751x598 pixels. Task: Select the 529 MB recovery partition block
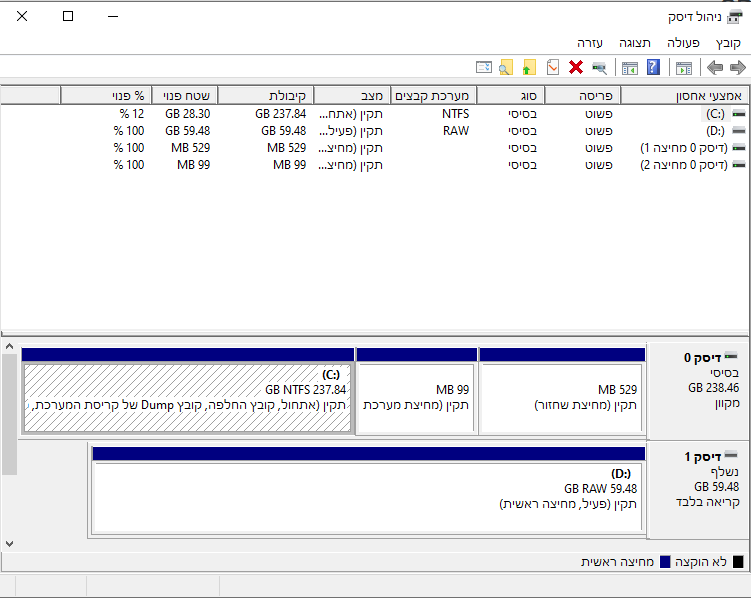[562, 397]
